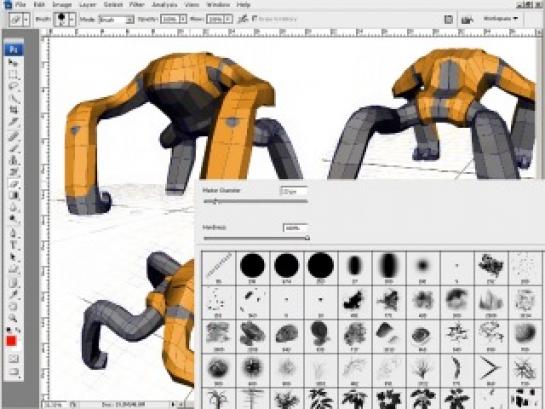
Task: Toggle the Erase to History checkbox
Action: [x=255, y=18]
